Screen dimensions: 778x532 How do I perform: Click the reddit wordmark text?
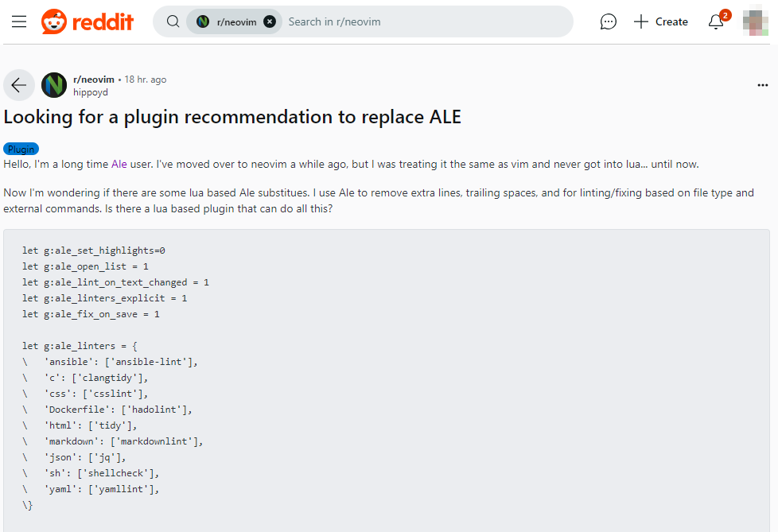tap(103, 21)
